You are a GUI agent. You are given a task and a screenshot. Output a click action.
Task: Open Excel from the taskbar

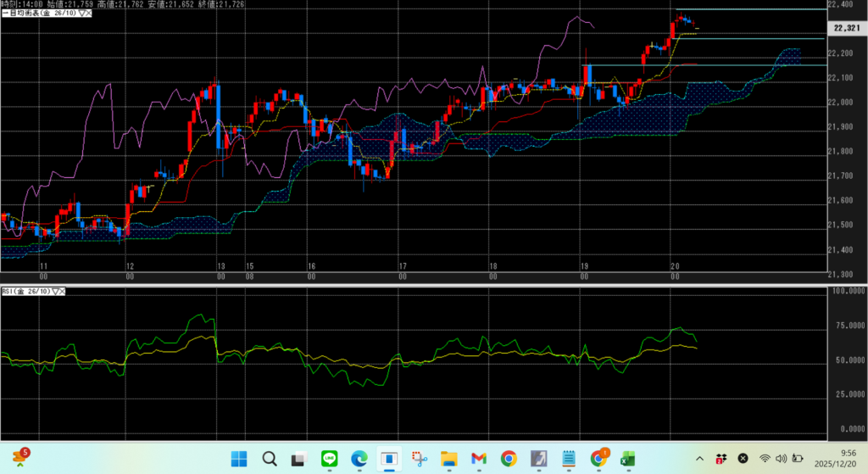click(x=627, y=459)
